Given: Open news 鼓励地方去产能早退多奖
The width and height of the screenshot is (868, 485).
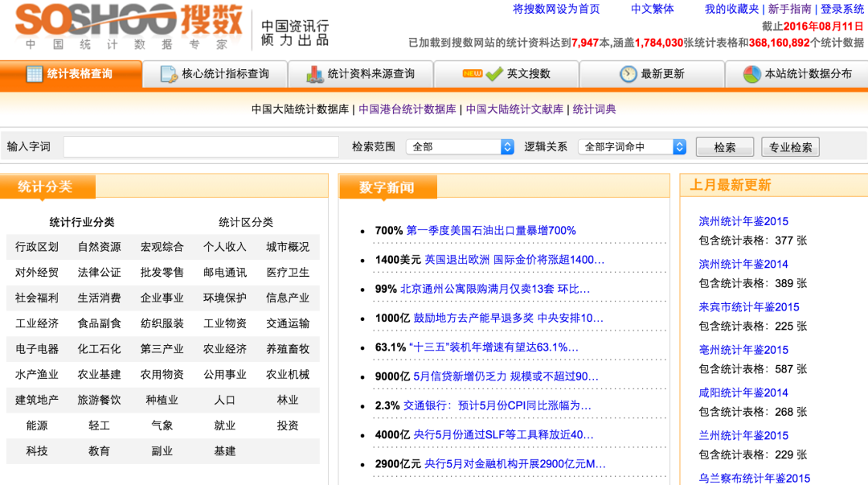Looking at the screenshot, I should (508, 319).
